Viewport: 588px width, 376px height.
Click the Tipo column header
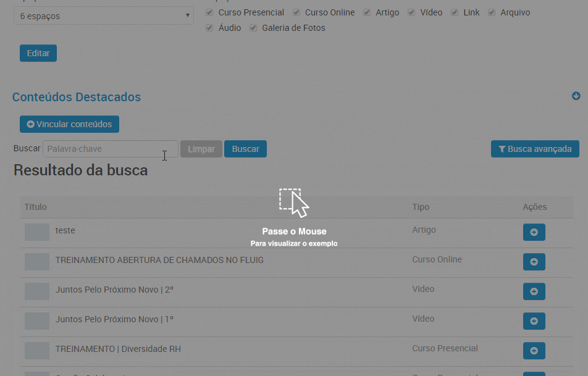[x=421, y=207]
